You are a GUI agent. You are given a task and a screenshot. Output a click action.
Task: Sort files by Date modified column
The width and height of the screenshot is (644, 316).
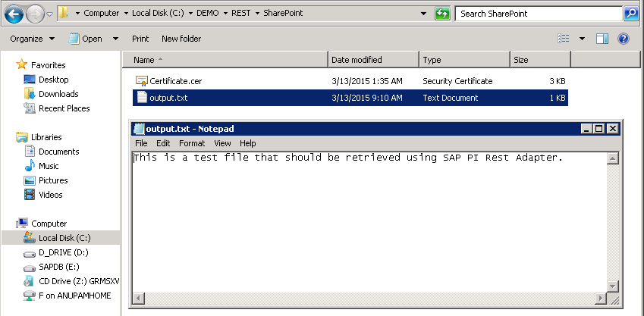(x=357, y=60)
